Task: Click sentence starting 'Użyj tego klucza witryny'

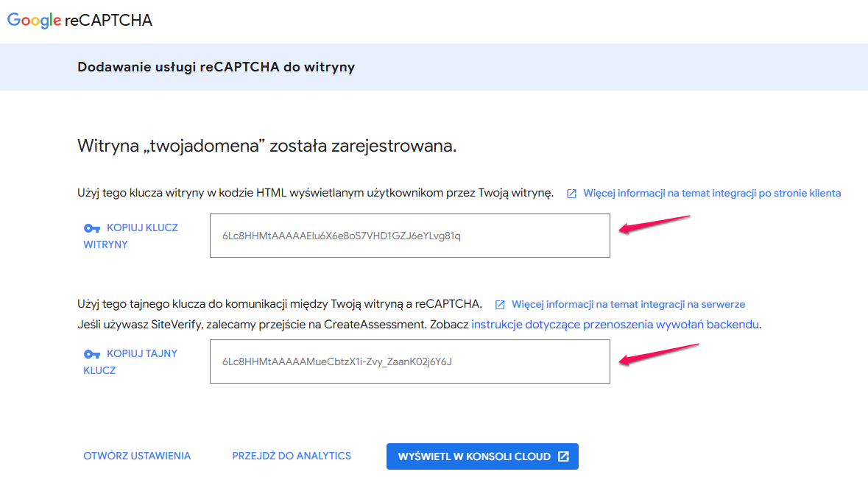Action: point(316,194)
